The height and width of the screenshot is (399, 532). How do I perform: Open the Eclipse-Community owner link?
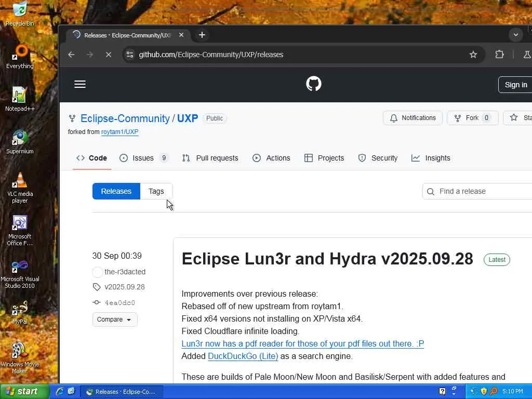click(x=125, y=118)
